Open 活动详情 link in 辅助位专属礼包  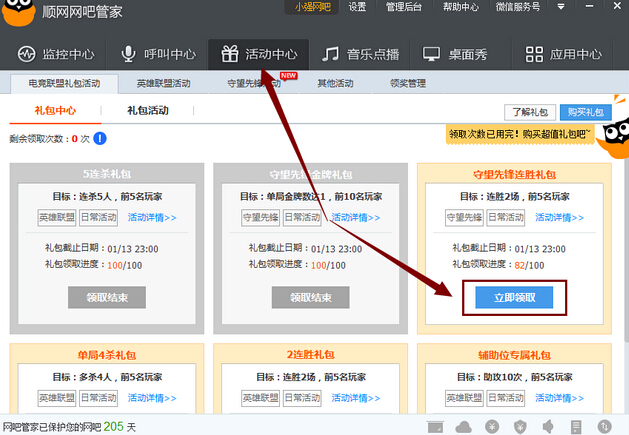click(560, 398)
